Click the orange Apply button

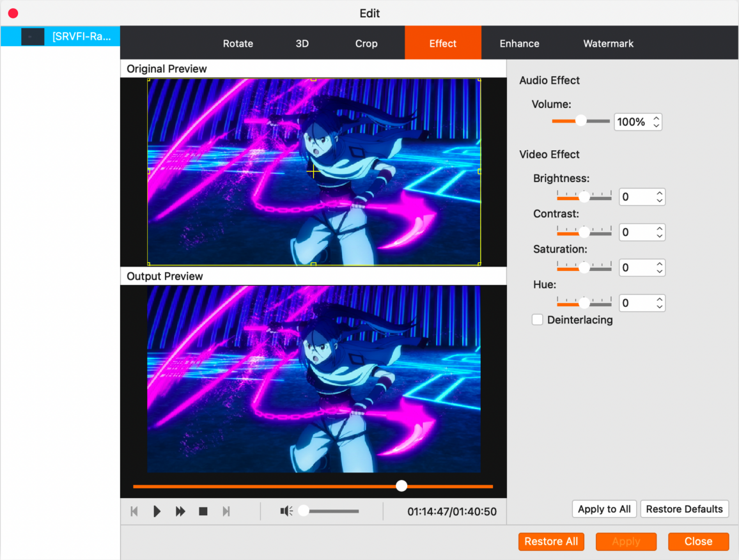[x=626, y=541]
